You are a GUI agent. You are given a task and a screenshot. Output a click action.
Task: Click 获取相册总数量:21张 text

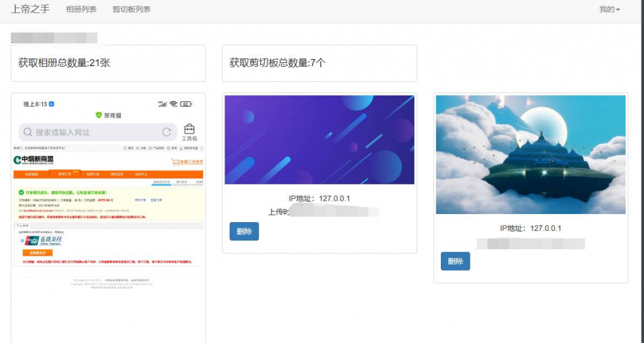pyautogui.click(x=64, y=63)
